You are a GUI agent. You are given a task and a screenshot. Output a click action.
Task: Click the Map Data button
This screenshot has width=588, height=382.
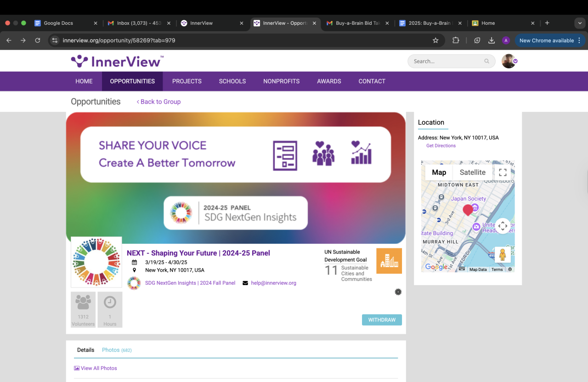478,270
